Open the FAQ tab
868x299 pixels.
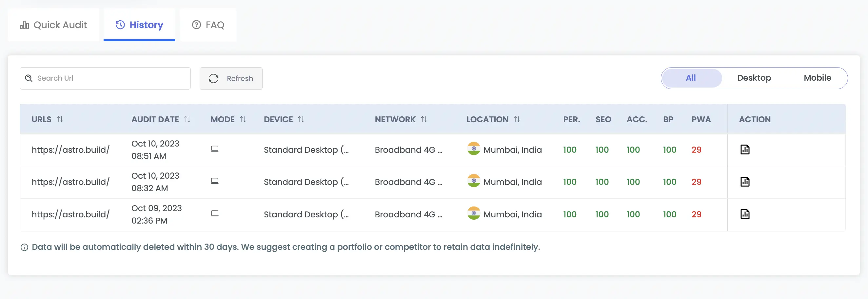208,25
